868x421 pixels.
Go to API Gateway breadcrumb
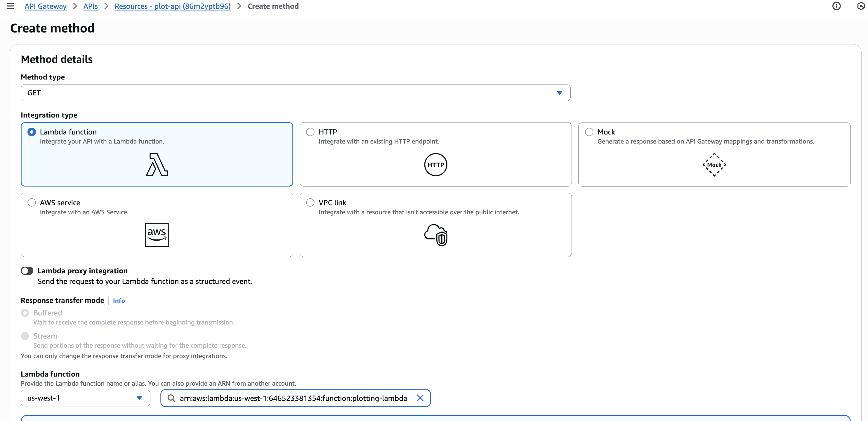(46, 6)
